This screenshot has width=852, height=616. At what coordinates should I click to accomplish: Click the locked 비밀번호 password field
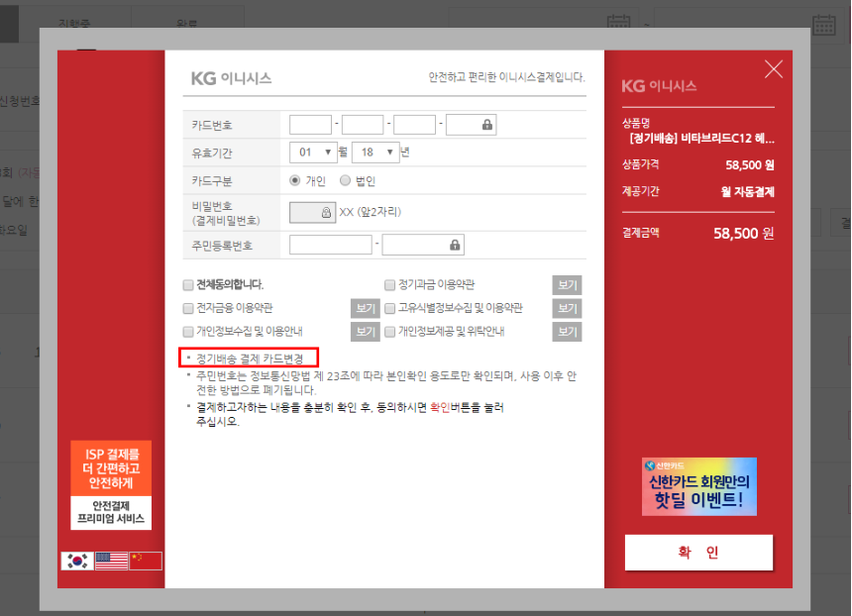[x=312, y=212]
